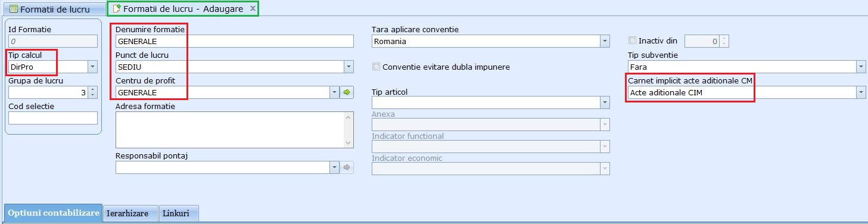Open Carnet implicit acte aditionale dropdown
This screenshot has height=224, width=868.
coord(861,92)
